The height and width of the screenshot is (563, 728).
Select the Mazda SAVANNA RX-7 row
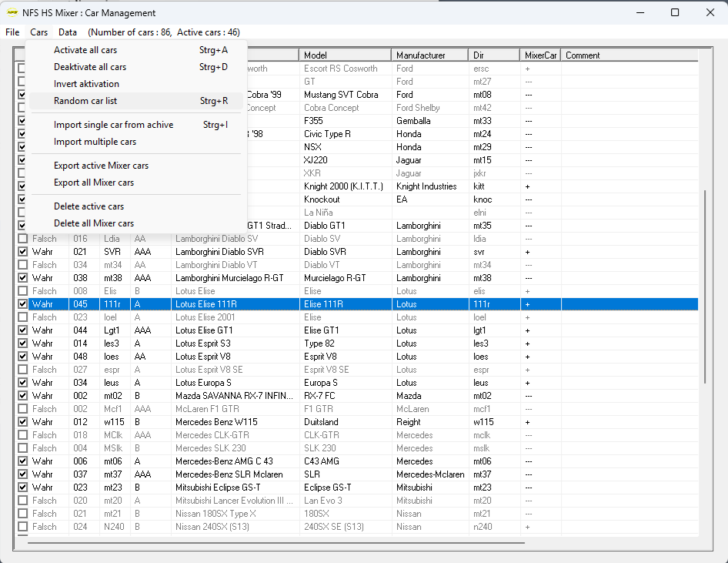pyautogui.click(x=358, y=396)
